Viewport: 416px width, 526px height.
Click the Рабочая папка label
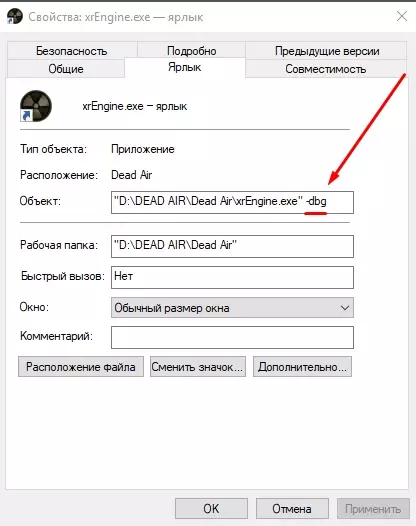(59, 245)
